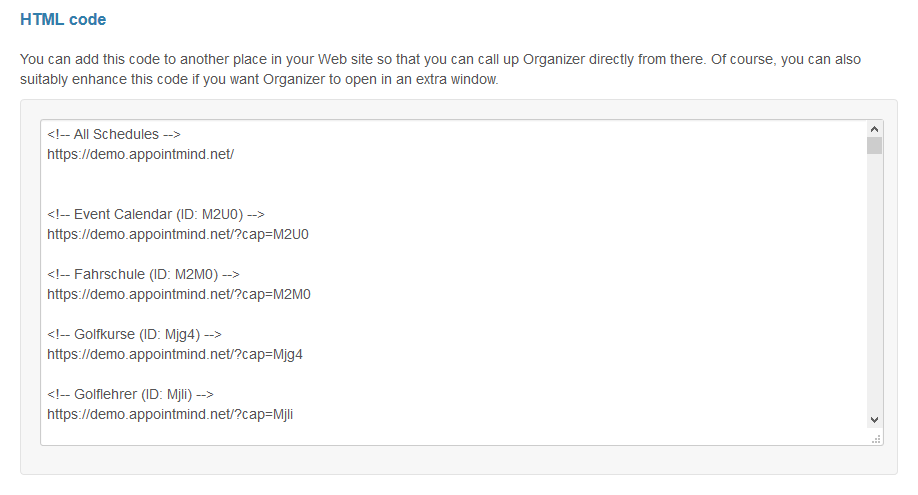Viewport: 918px width, 495px height.
Task: Click the URL ending with cap=Mjli
Action: pos(170,414)
